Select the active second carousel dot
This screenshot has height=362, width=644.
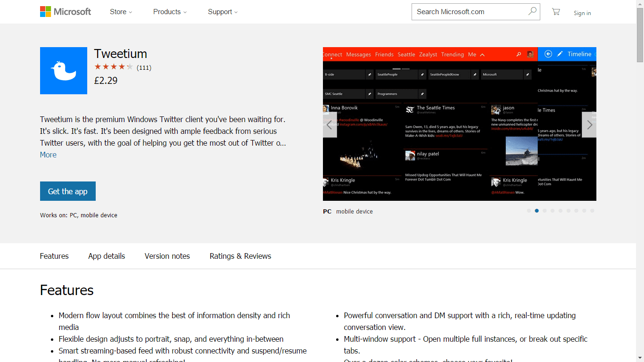[x=537, y=211]
